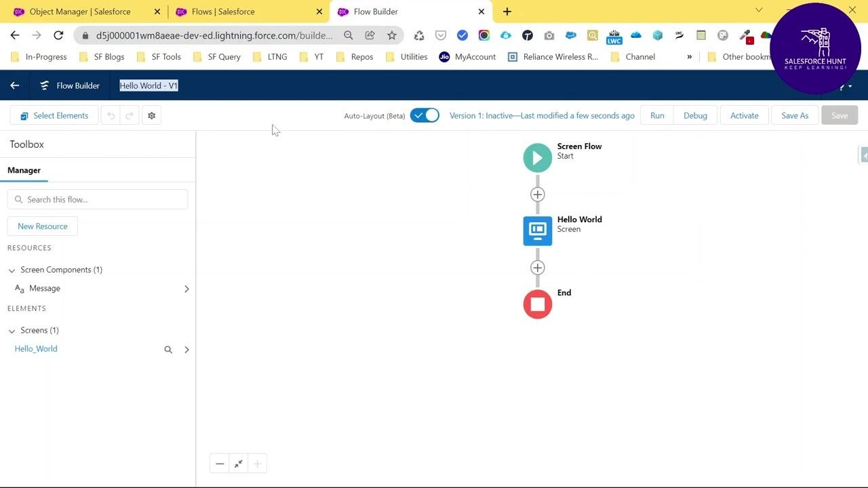Collapse Screen Components section
The image size is (868, 488).
pos(12,270)
